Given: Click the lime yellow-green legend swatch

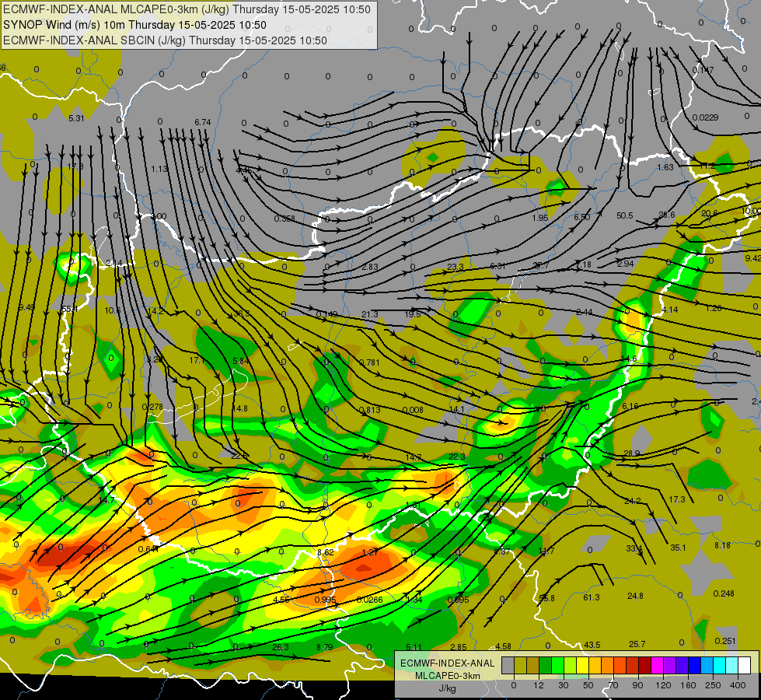Looking at the screenshot, I should coord(571,665).
